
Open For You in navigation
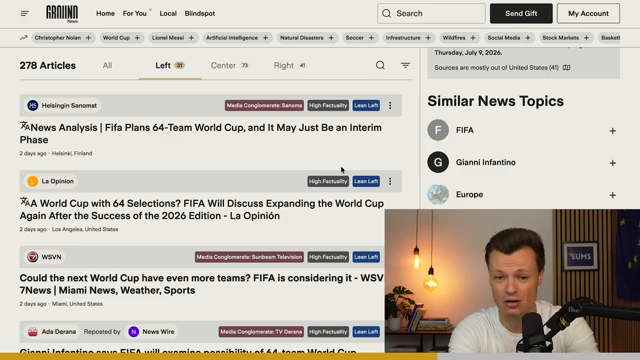tap(135, 13)
